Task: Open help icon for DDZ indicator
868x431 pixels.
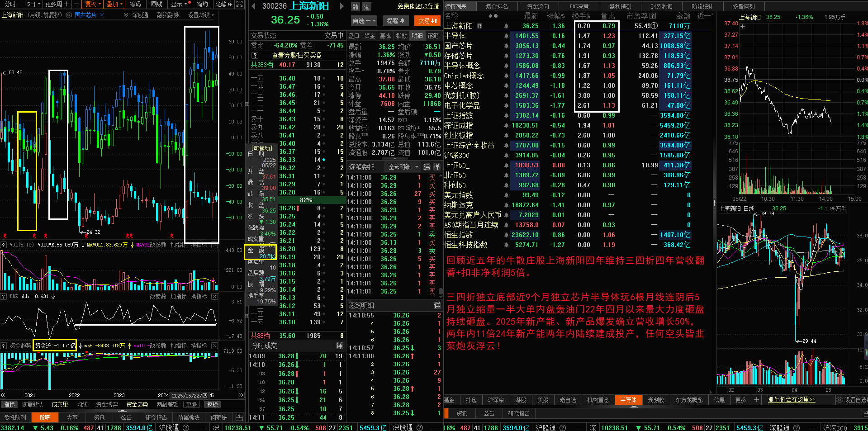Action: tap(4, 296)
